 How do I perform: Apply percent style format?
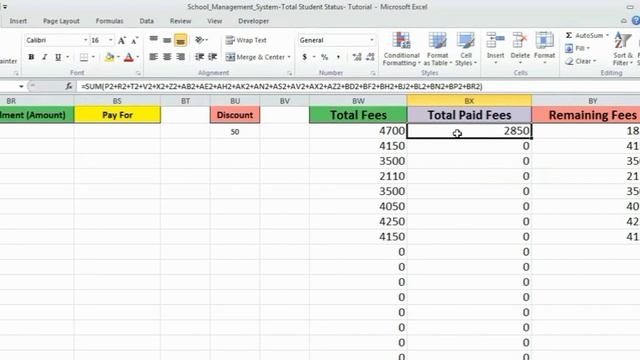[x=324, y=57]
